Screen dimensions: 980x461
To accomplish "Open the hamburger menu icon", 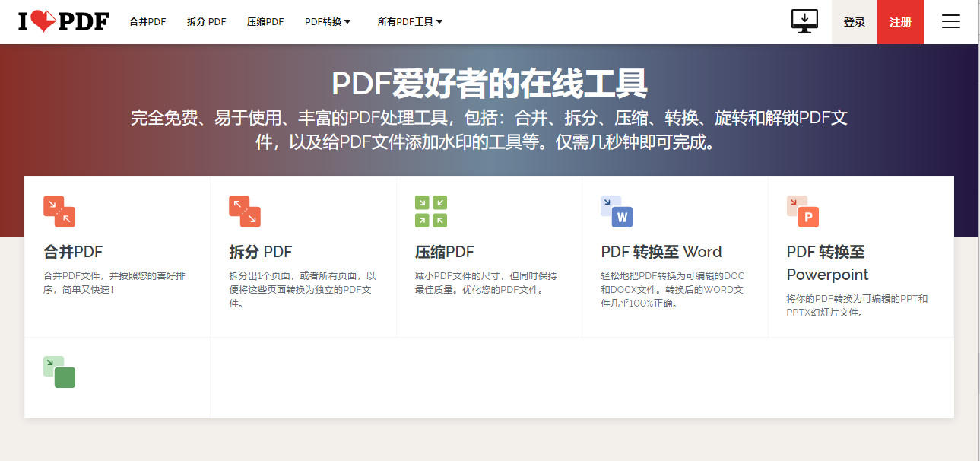I will point(951,21).
